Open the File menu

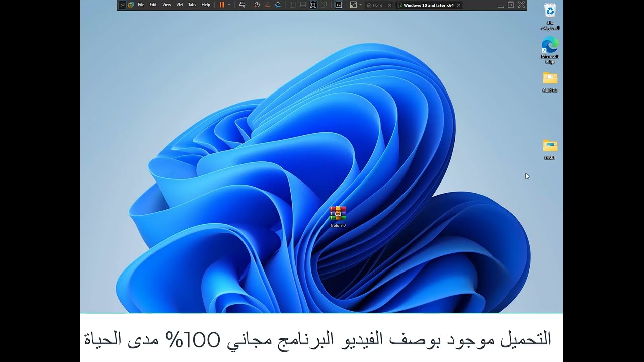[141, 5]
